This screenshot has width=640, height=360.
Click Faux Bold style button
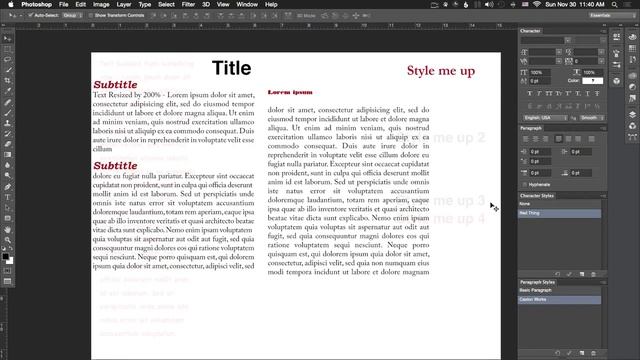point(530,94)
